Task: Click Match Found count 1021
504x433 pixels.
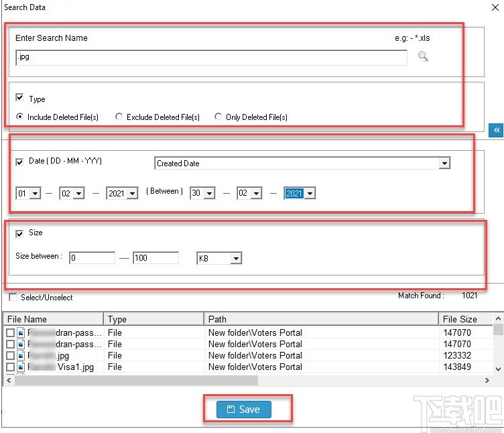Action: [x=469, y=296]
